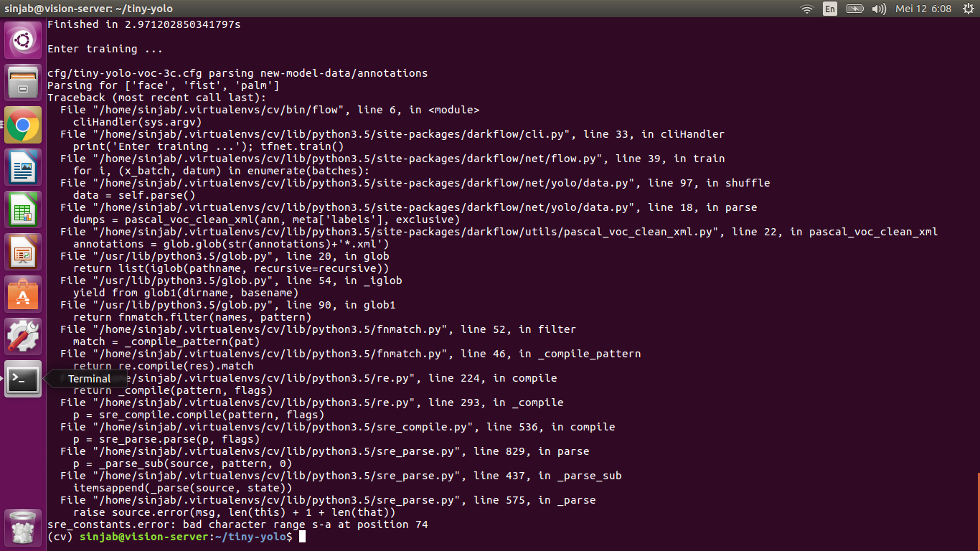Open LibreOffice Writer
Image resolution: width=980 pixels, height=551 pixels.
point(22,166)
